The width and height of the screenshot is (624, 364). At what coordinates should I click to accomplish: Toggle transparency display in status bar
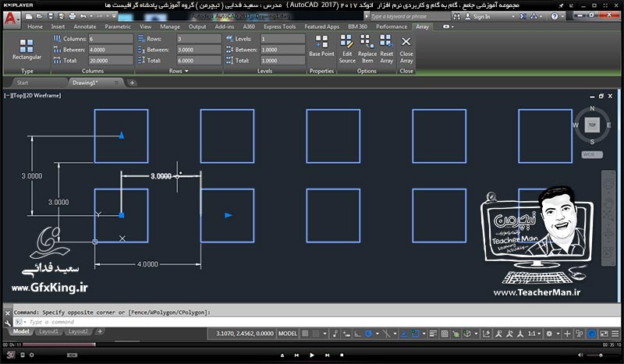point(445,334)
